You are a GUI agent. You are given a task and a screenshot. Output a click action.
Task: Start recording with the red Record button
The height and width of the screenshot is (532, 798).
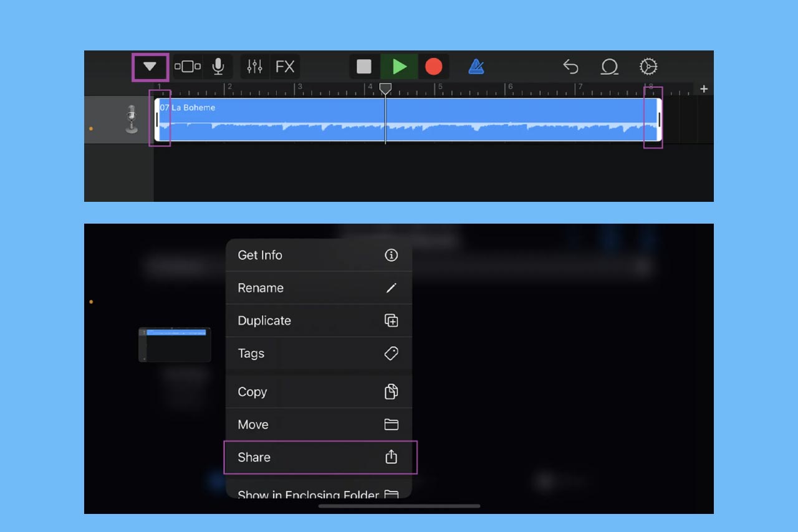point(433,67)
